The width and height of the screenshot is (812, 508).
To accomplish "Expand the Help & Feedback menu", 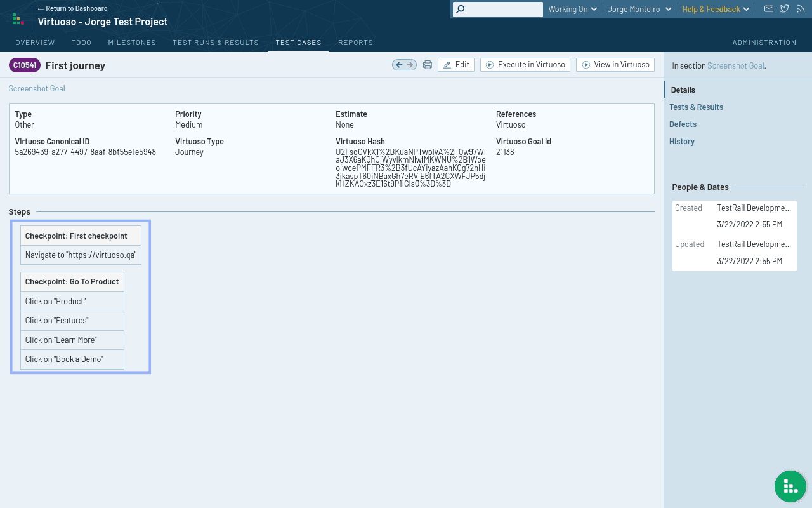I will click(716, 9).
